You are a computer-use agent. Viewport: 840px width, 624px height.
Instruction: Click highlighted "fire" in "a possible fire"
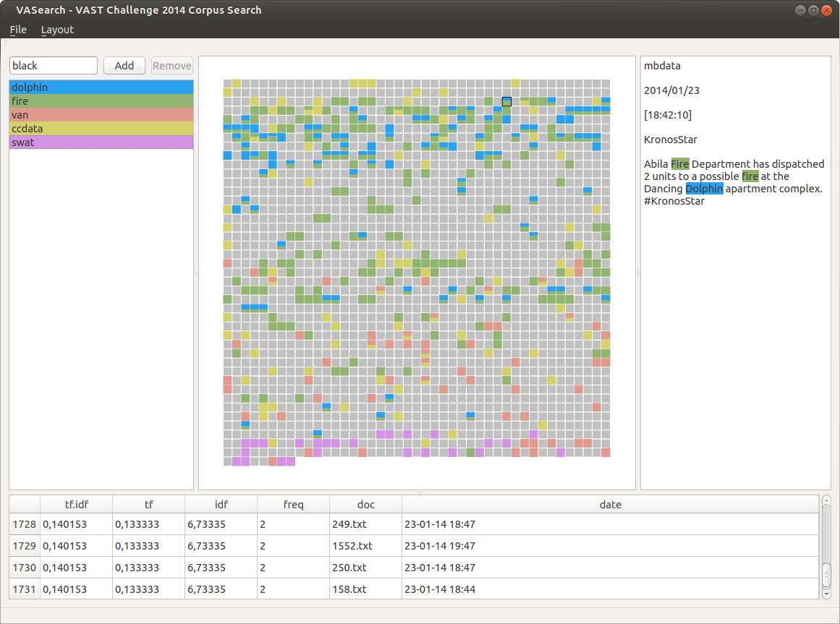[x=750, y=176]
